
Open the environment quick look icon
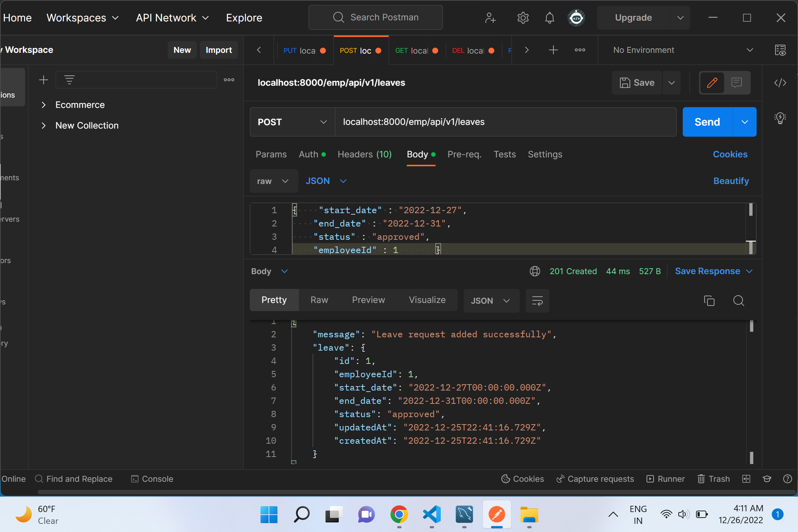click(x=781, y=50)
